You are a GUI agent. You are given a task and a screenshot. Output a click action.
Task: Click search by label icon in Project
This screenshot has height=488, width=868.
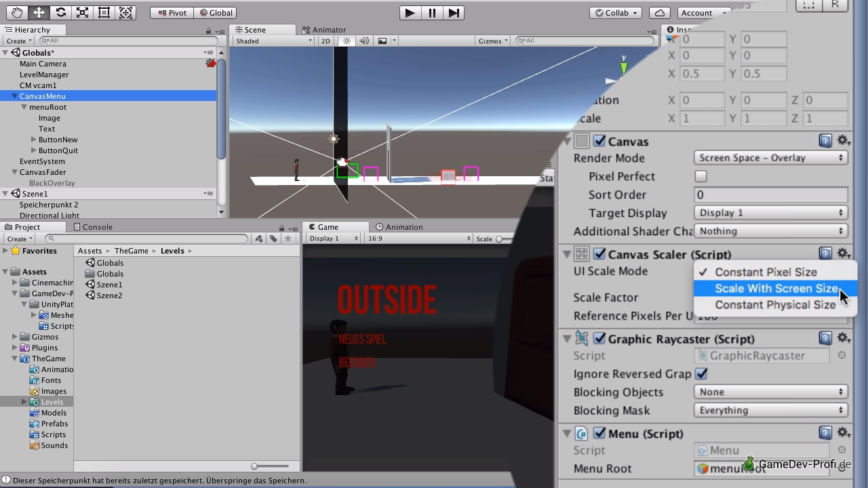pos(273,239)
